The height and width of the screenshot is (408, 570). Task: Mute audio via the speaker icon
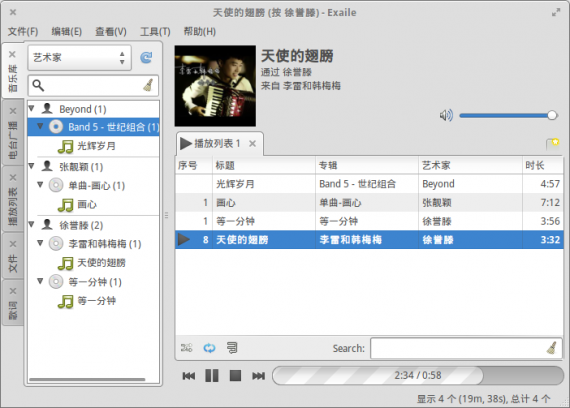(446, 116)
